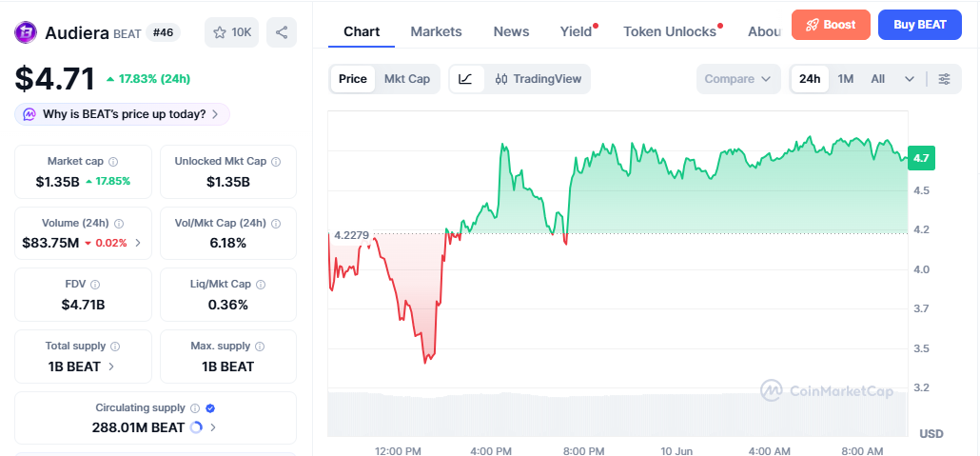Click the 10 Jun date axis label

tap(676, 451)
